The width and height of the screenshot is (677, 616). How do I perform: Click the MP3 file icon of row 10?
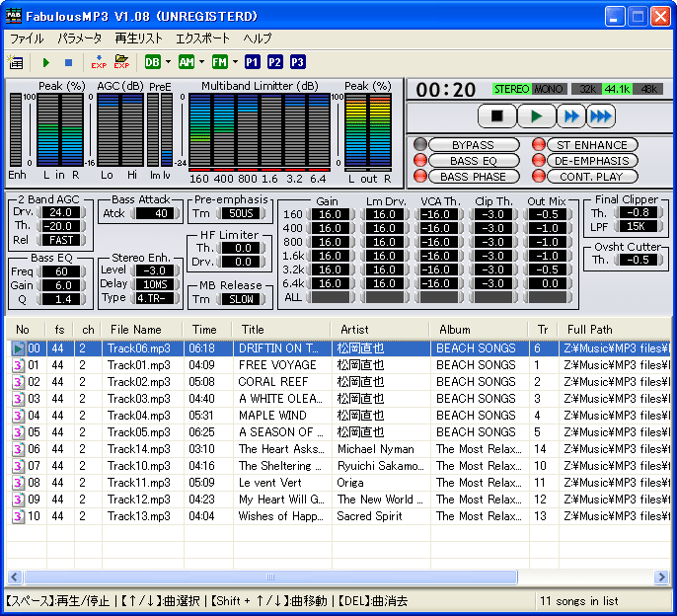(18, 516)
